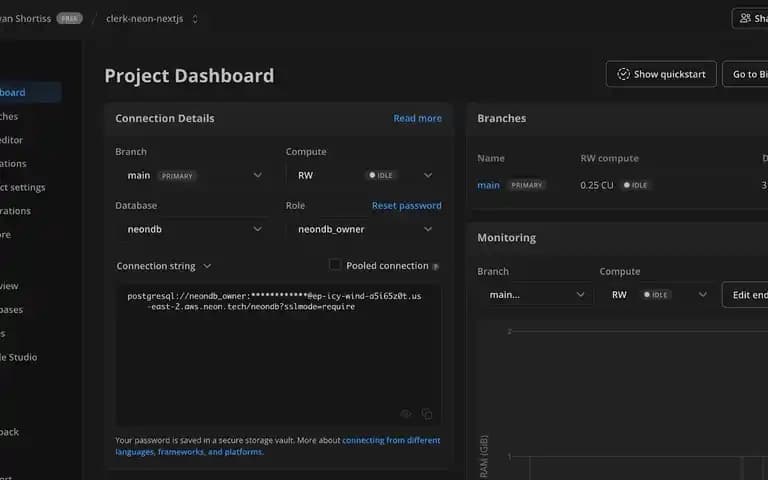The image size is (768, 480).
Task: Open the Branches item in the sidebar
Action: pos(10,116)
